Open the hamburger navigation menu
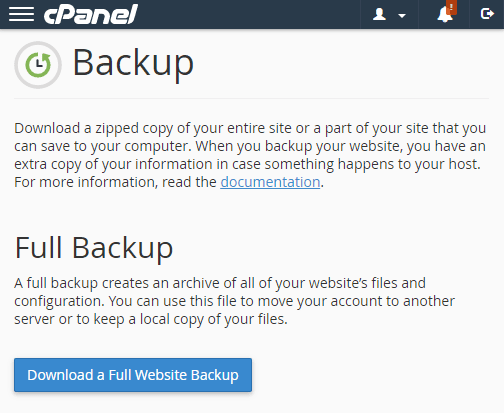Image resolution: width=504 pixels, height=413 pixels. click(x=21, y=14)
